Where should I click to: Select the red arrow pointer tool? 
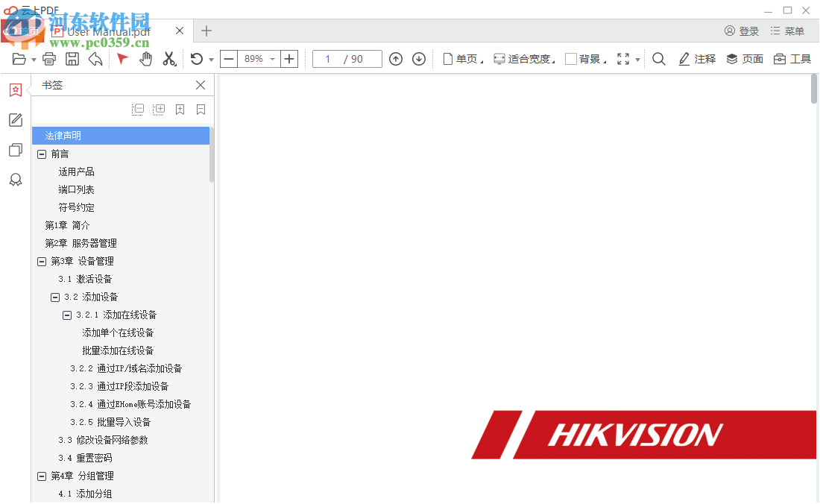(122, 59)
